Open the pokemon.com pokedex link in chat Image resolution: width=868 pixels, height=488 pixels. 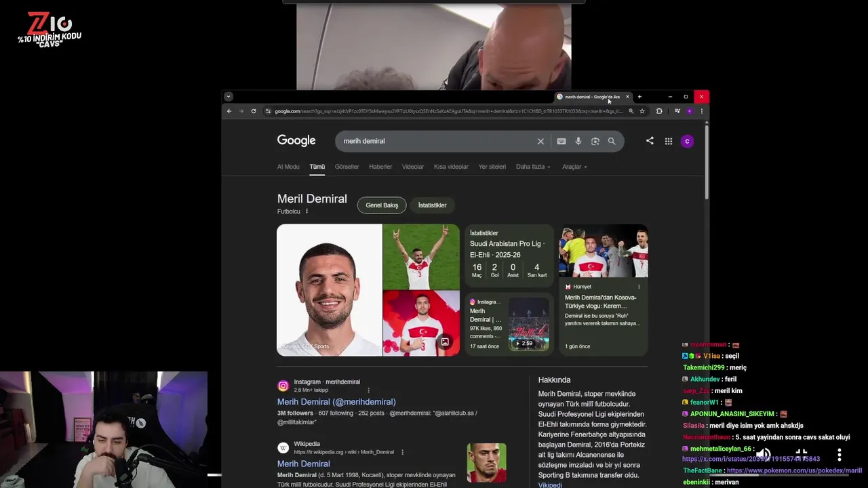tap(794, 470)
